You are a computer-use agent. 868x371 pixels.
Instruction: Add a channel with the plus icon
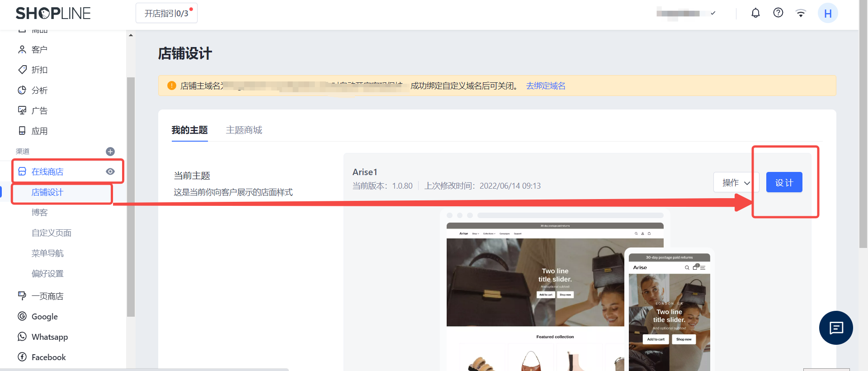point(110,152)
